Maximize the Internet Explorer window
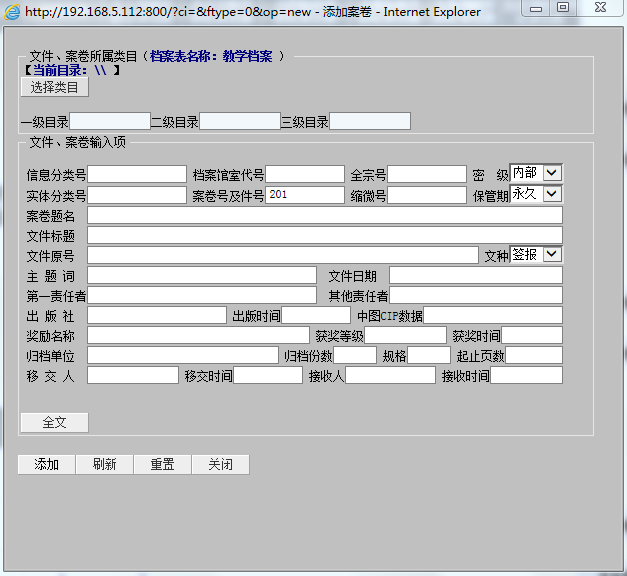 563,8
